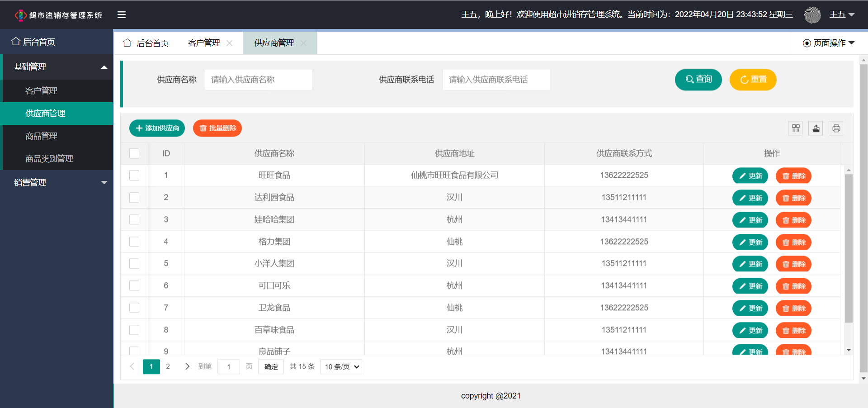
Task: Toggle the sidebar hamburger menu icon
Action: point(122,14)
